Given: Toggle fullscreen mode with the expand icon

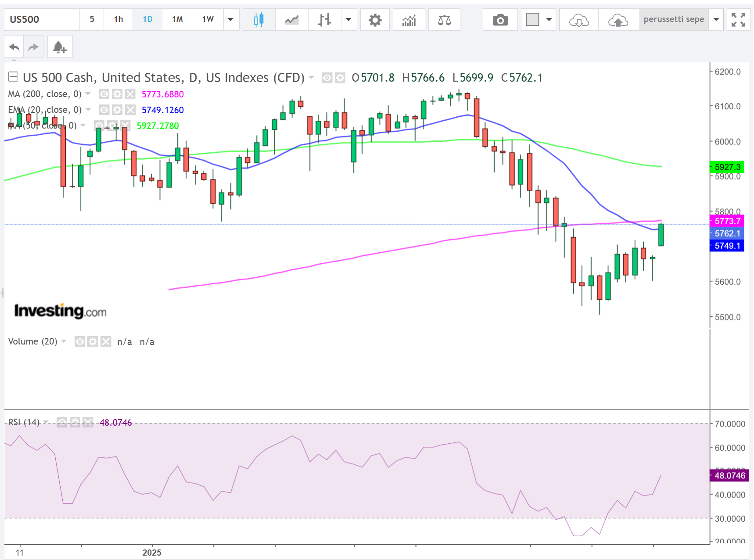Looking at the screenshot, I should 738,20.
